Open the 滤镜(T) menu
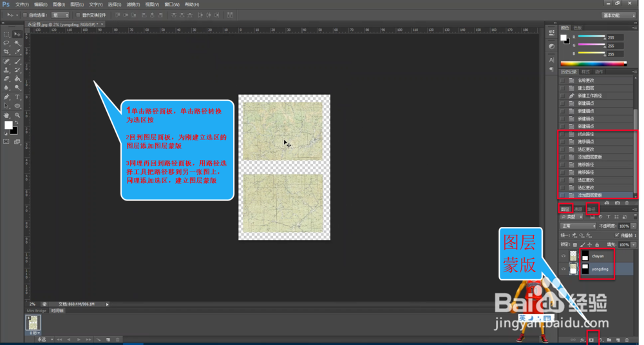This screenshot has height=345, width=644. (133, 5)
